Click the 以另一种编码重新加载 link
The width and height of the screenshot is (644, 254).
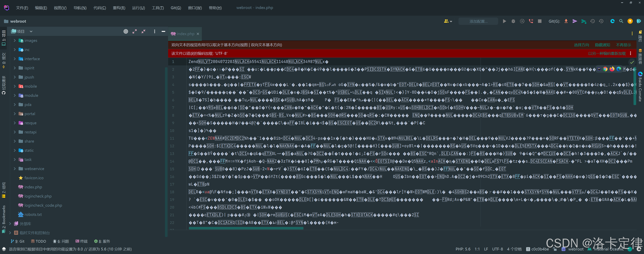coord(607,53)
